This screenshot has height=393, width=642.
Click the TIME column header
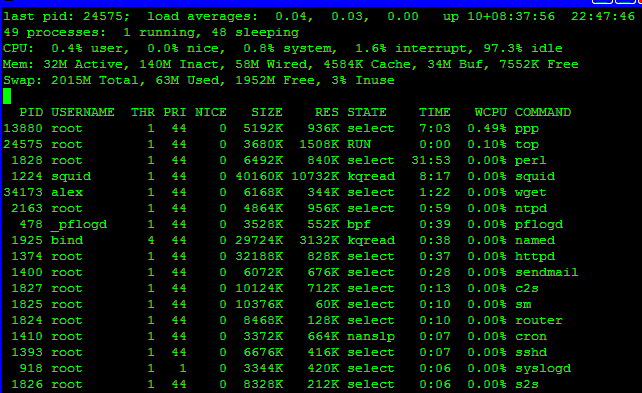435,112
